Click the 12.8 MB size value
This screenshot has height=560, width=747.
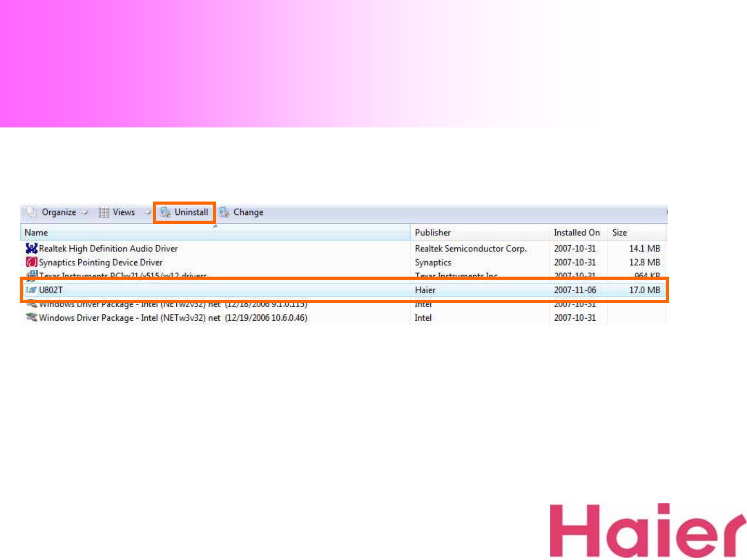[644, 263]
